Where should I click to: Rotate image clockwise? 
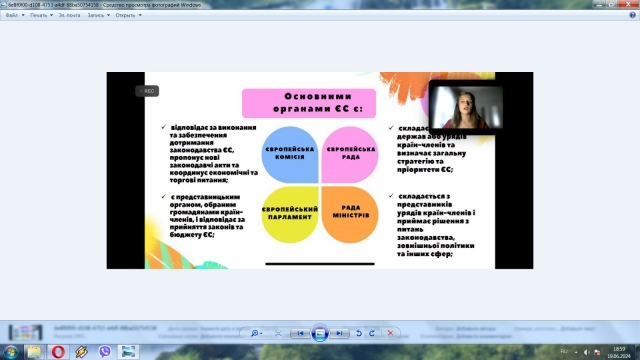point(372,333)
